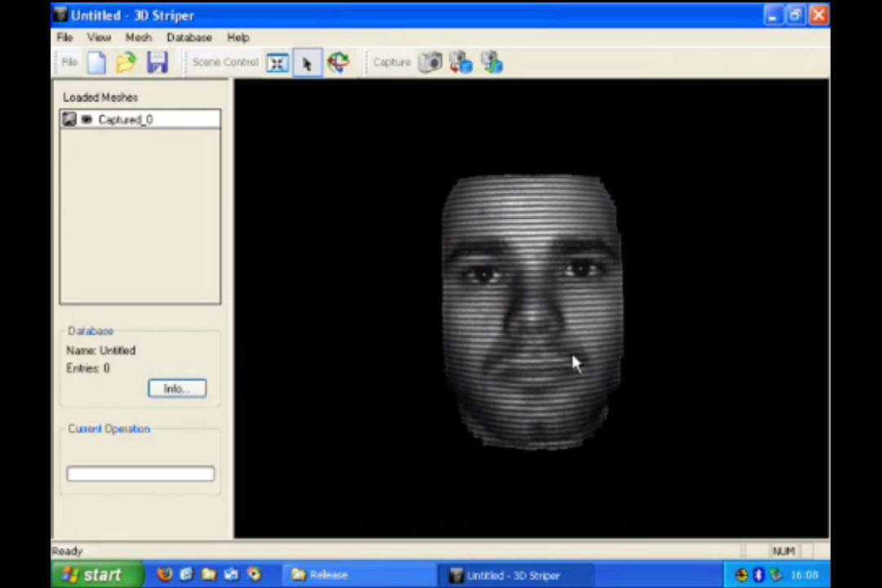Click the New file icon in toolbar

[97, 63]
